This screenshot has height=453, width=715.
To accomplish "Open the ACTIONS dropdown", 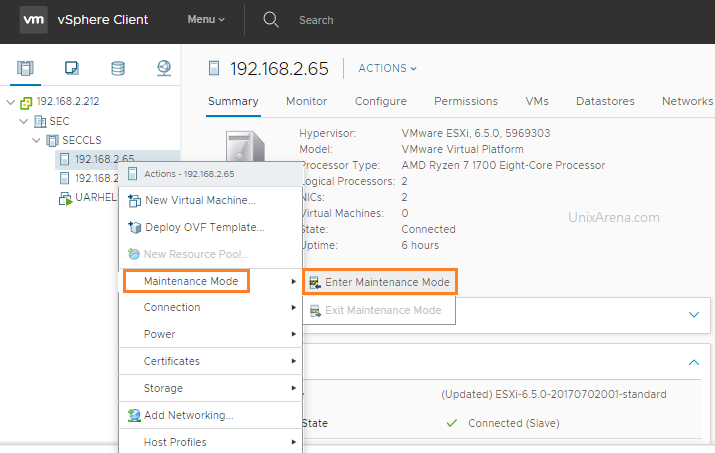I will (388, 68).
